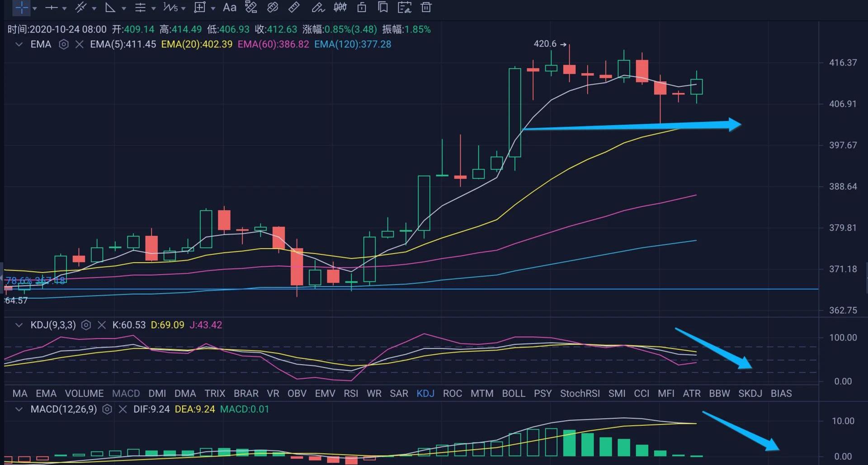
Task: Select the EMV indicator tab
Action: click(325, 394)
